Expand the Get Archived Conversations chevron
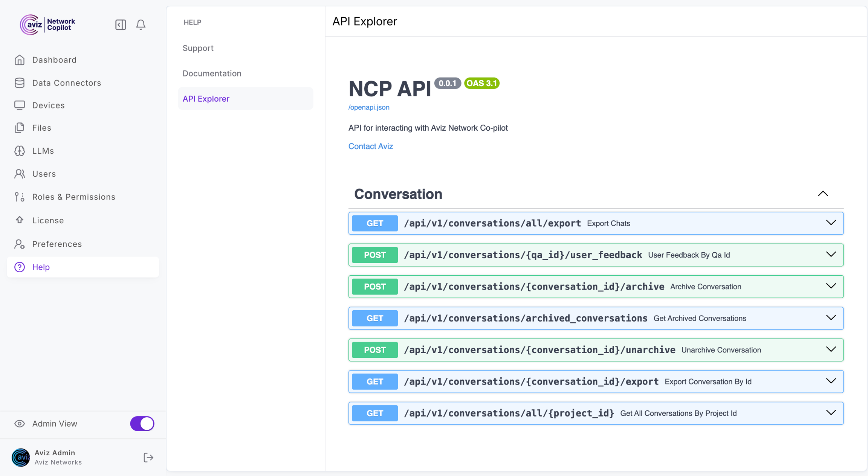 (831, 318)
